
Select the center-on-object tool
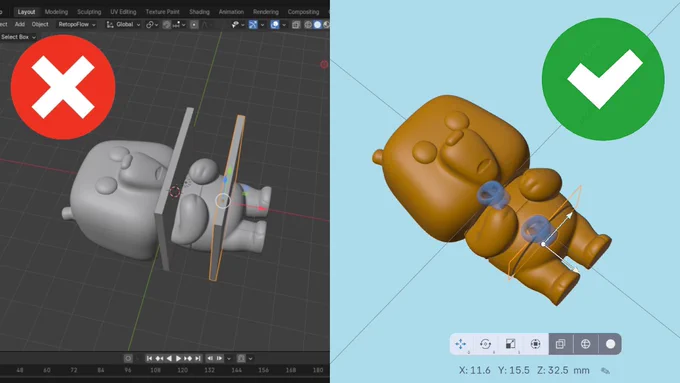536,344
